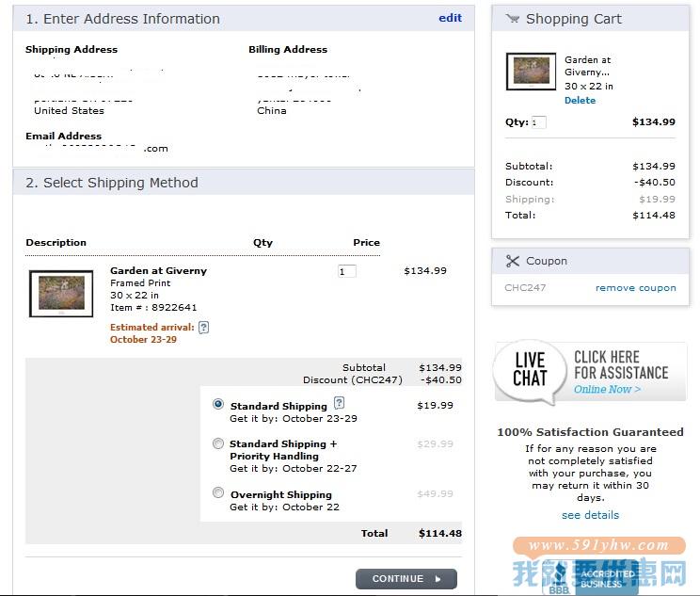Screen dimensions: 700x596
Task: Click Garden at Giverny thumbnail in order list
Action: pyautogui.click(x=61, y=294)
